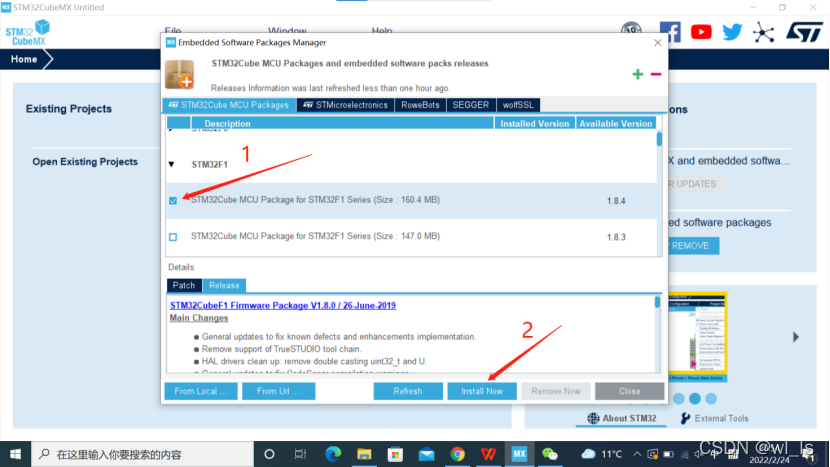Select the Release details tab

tap(224, 285)
